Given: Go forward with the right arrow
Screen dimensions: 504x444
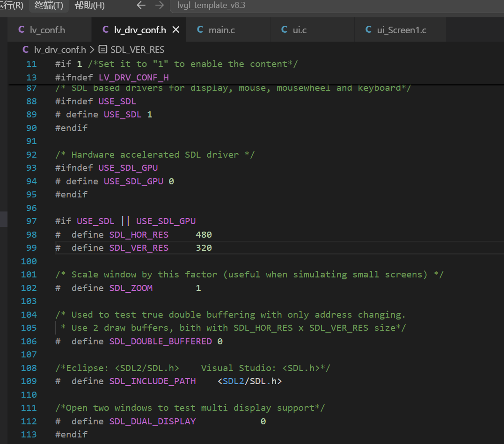Looking at the screenshot, I should [x=159, y=5].
